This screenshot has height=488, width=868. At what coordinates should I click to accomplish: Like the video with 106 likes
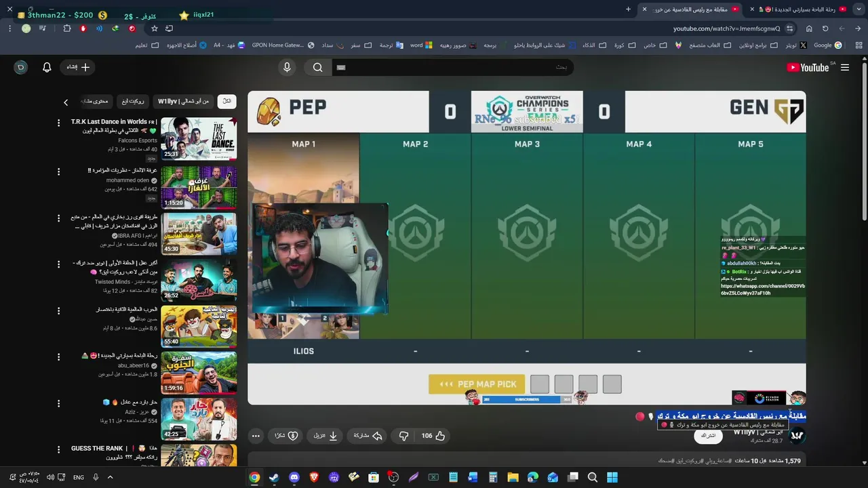[x=433, y=436]
